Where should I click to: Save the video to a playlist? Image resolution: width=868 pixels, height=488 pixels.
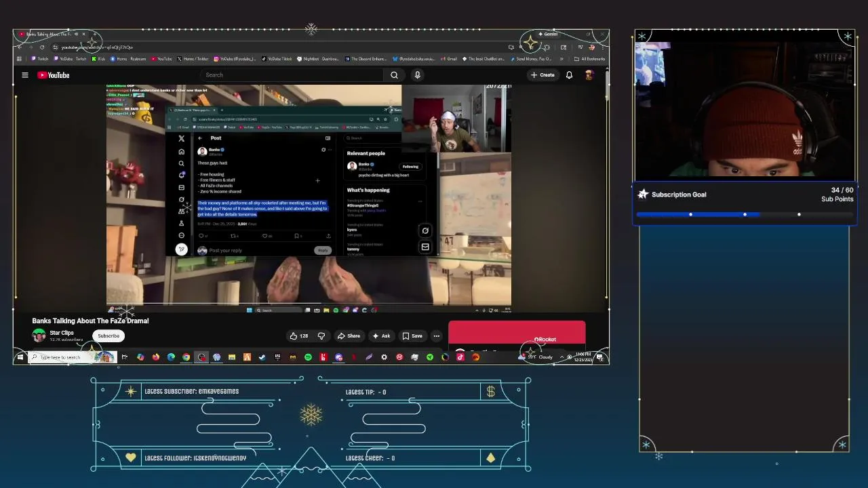pyautogui.click(x=412, y=335)
